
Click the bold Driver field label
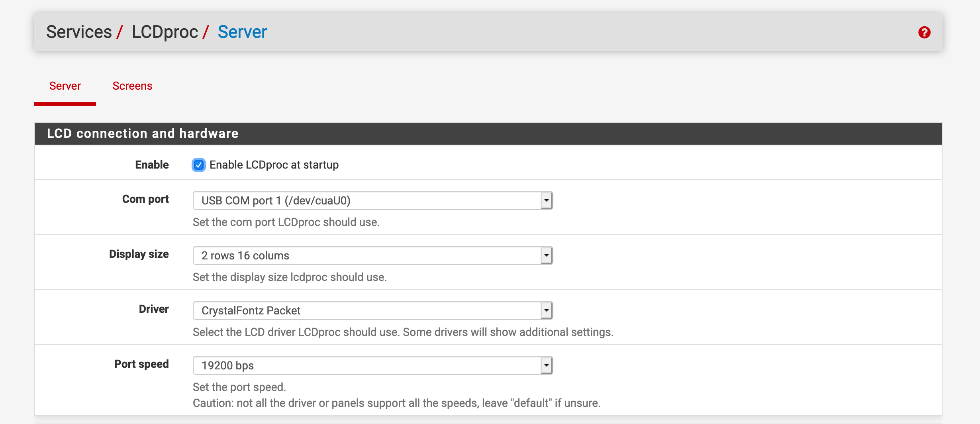(154, 309)
